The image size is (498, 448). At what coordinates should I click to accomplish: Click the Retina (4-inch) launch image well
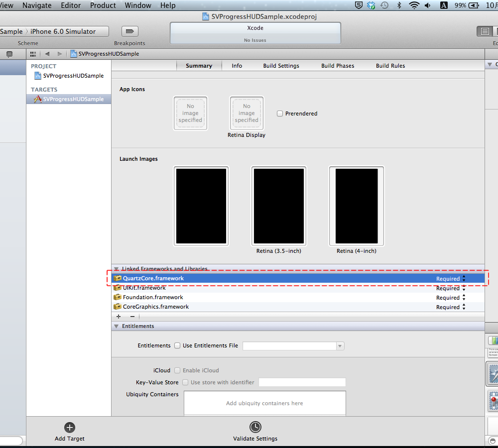pos(356,206)
